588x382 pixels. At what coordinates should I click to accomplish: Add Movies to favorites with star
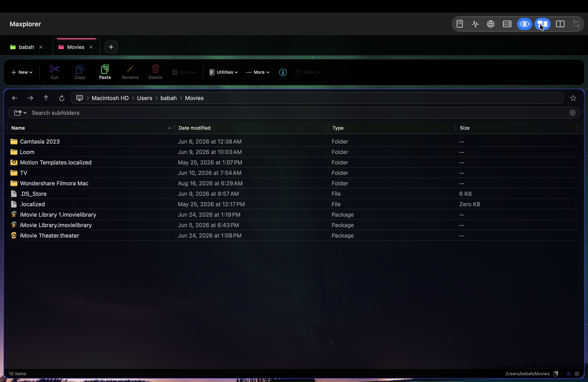pyautogui.click(x=573, y=98)
